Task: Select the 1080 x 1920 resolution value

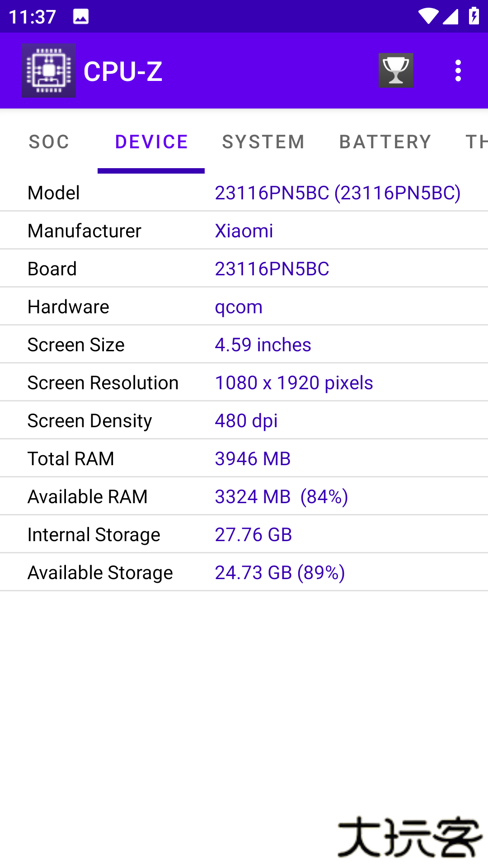Action: (294, 382)
